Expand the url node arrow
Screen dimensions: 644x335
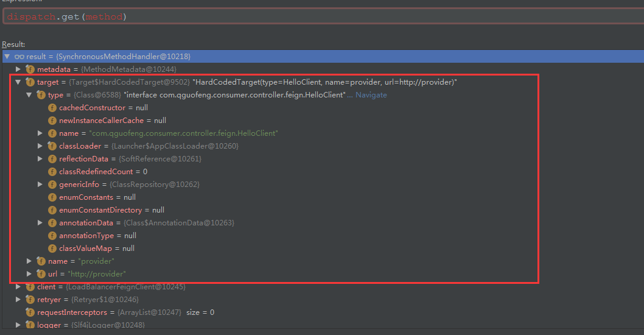click(x=29, y=273)
